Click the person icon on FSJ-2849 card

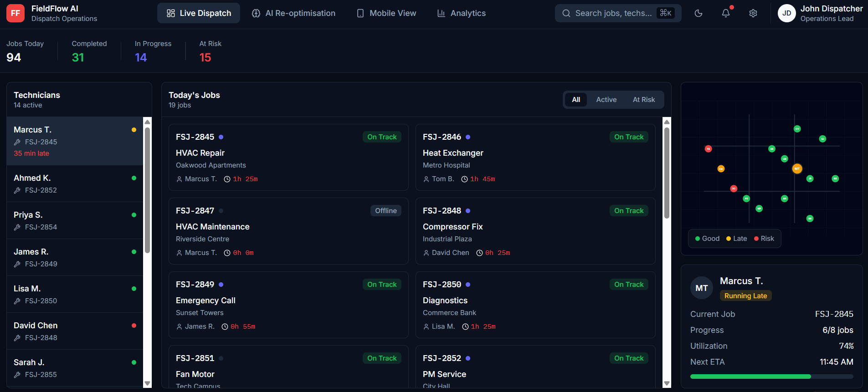(179, 327)
